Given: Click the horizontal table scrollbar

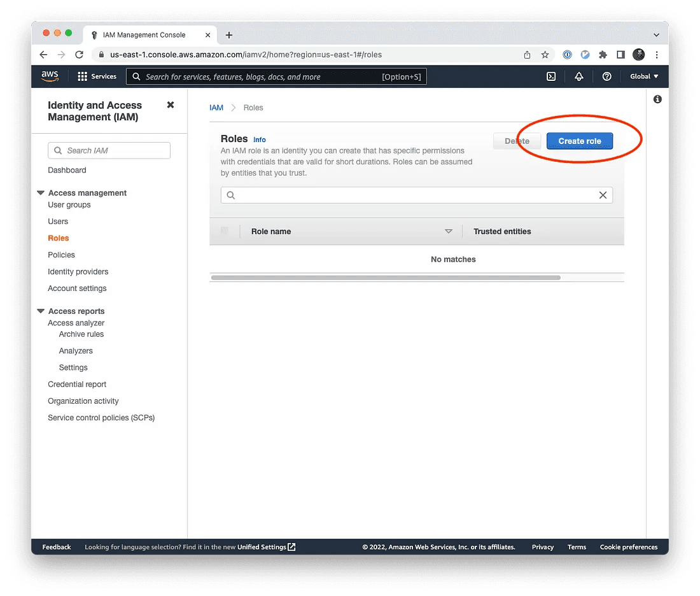Looking at the screenshot, I should [386, 278].
